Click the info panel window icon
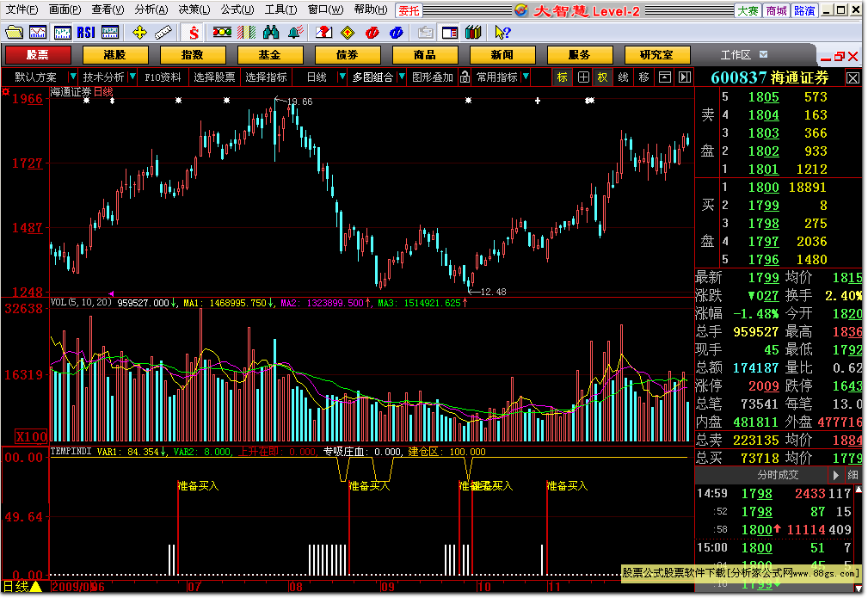Image resolution: width=868 pixels, height=598 pixels. [x=450, y=33]
